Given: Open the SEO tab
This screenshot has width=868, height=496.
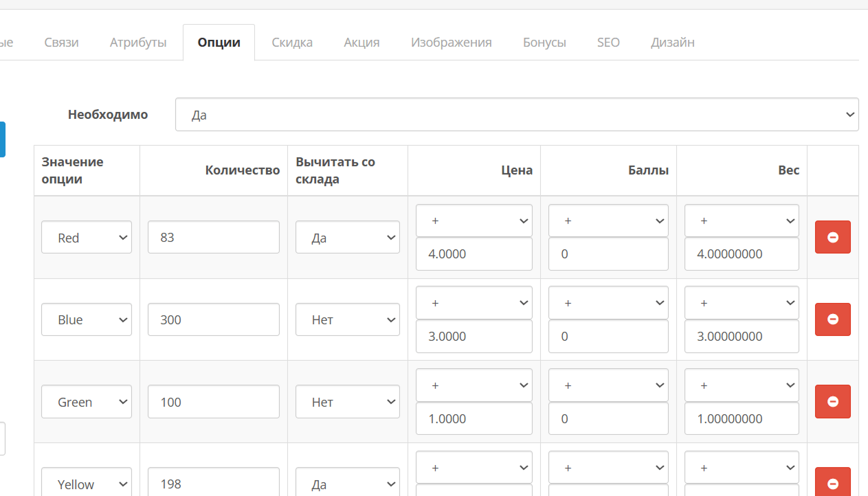Looking at the screenshot, I should [608, 43].
